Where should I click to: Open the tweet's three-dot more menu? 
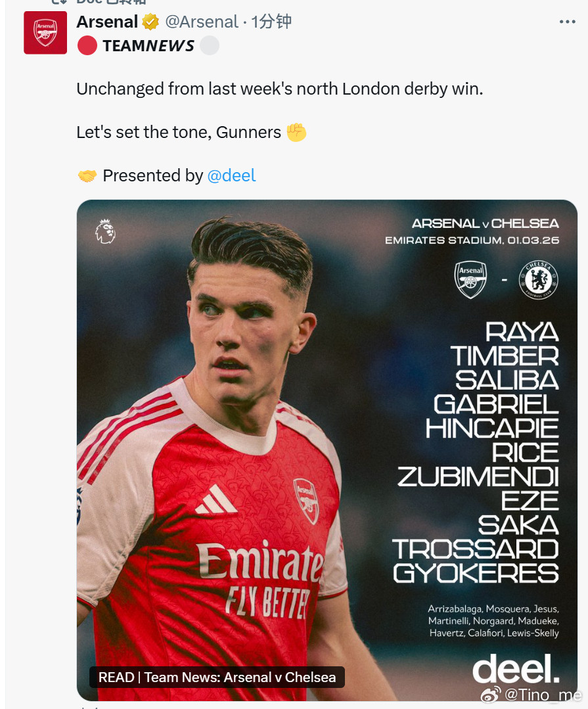[567, 22]
